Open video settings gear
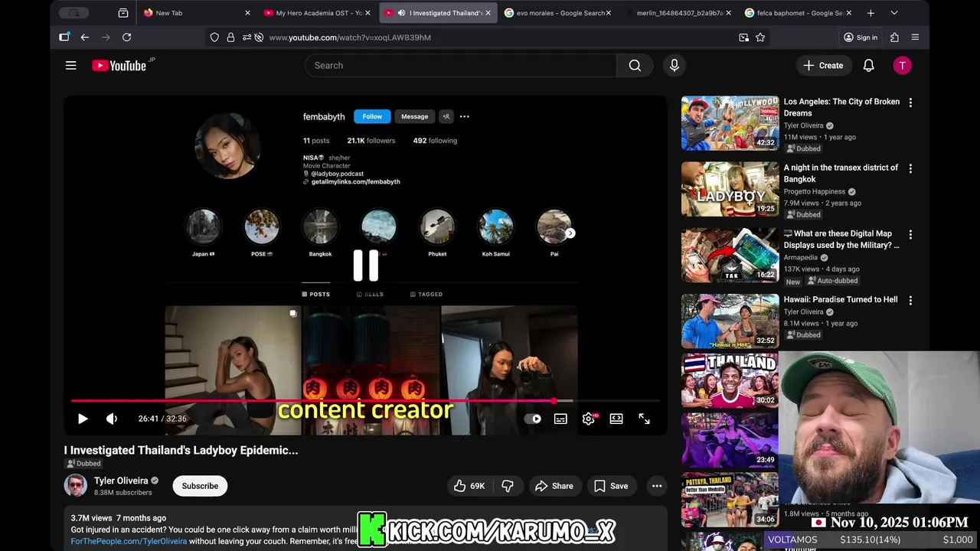This screenshot has height=551, width=980. point(589,419)
